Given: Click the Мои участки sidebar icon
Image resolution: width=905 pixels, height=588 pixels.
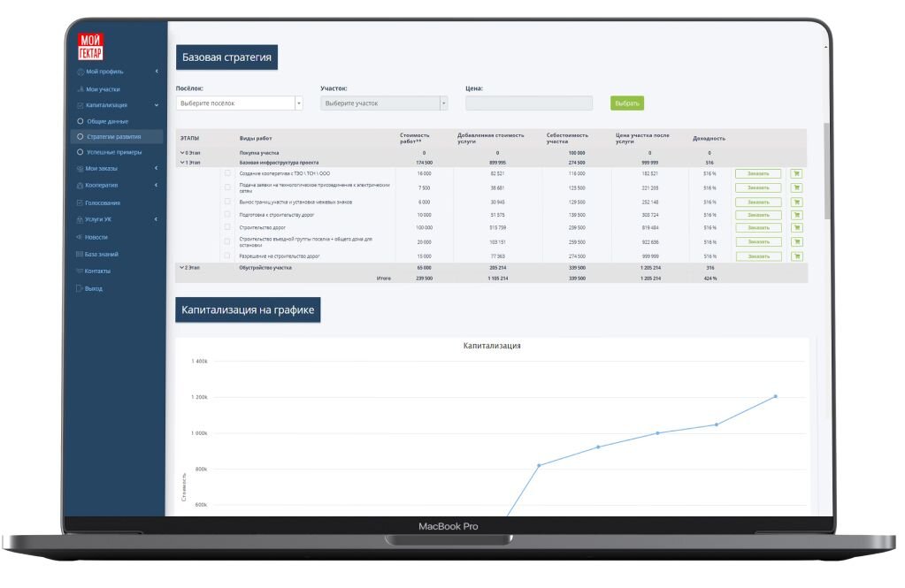Looking at the screenshot, I should point(81,90).
